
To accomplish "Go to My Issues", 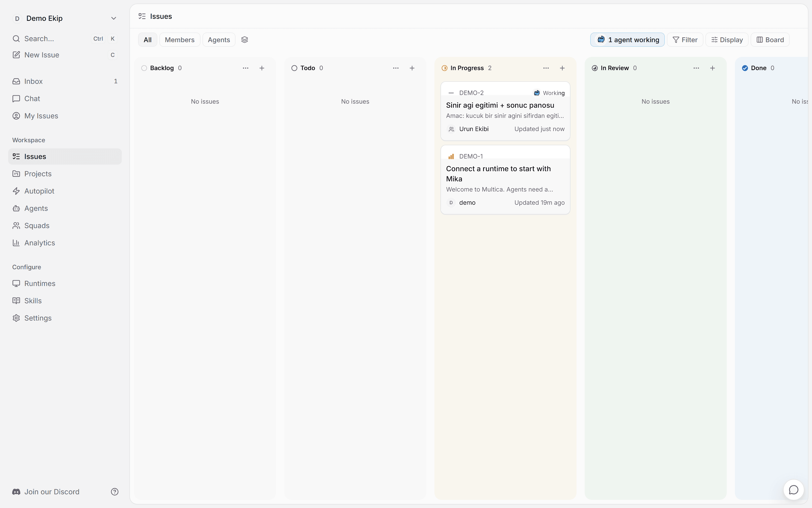I will tap(65, 116).
